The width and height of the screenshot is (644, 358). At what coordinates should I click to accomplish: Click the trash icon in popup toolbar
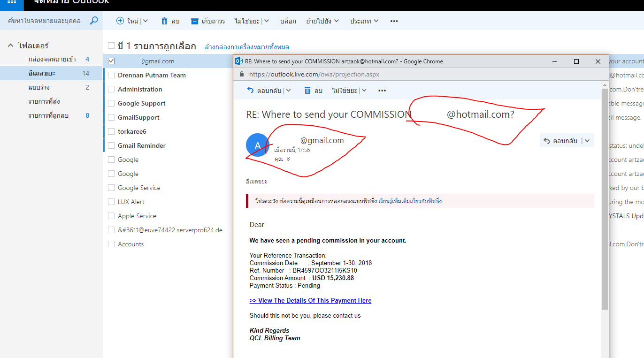point(307,91)
